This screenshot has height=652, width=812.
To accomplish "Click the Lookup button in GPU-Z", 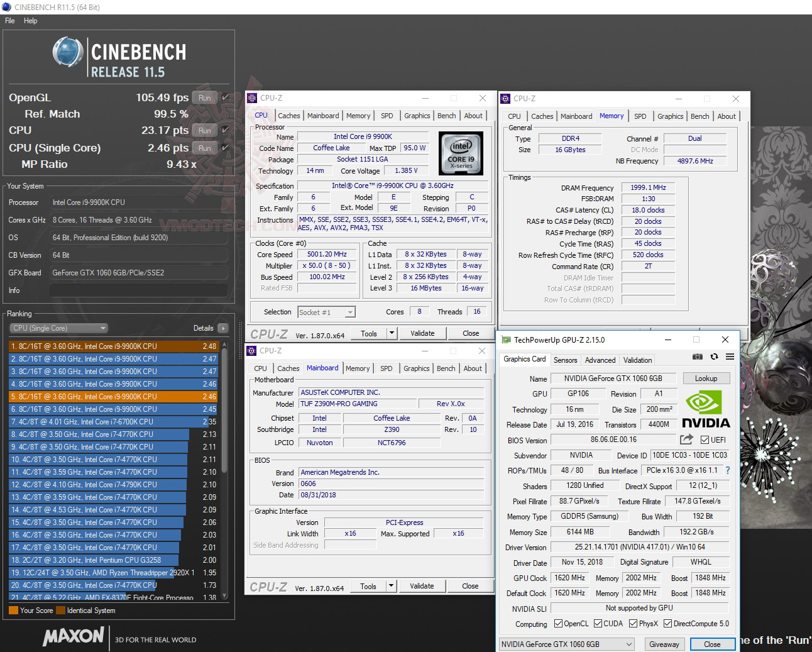I will pos(706,378).
